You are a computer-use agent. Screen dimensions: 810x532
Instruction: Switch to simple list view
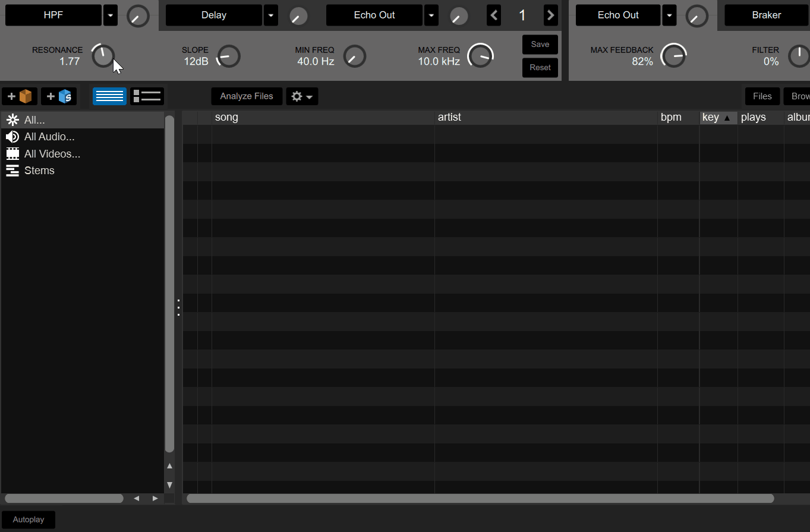pyautogui.click(x=109, y=96)
